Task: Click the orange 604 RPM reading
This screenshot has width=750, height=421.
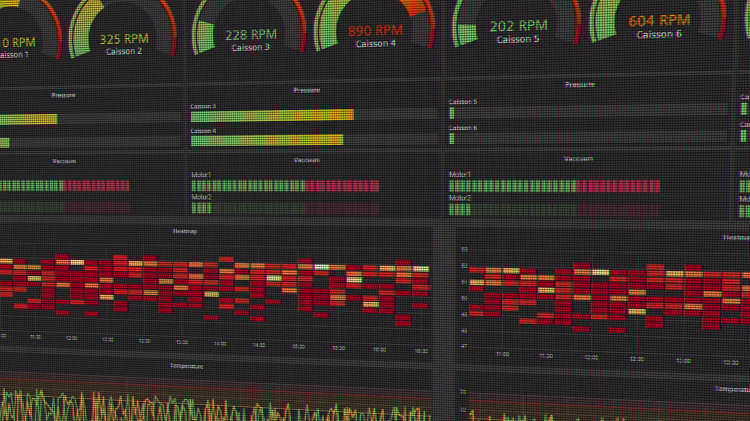Action: [659, 21]
